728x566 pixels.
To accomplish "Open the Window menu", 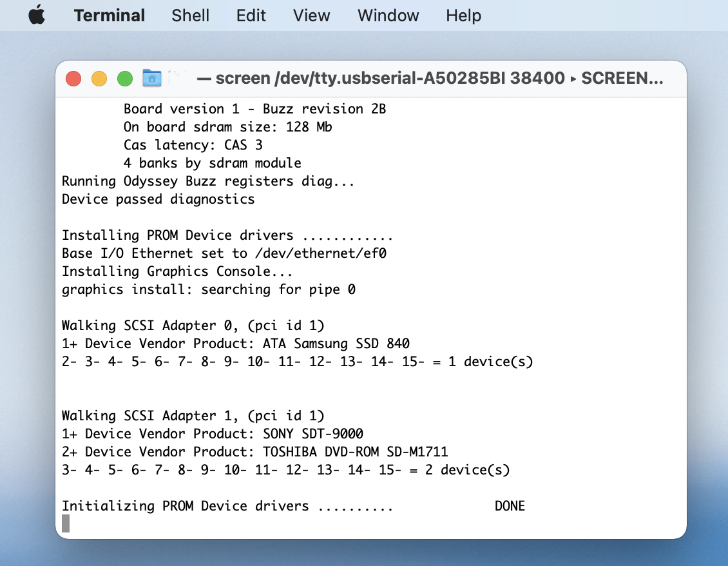I will pyautogui.click(x=388, y=15).
